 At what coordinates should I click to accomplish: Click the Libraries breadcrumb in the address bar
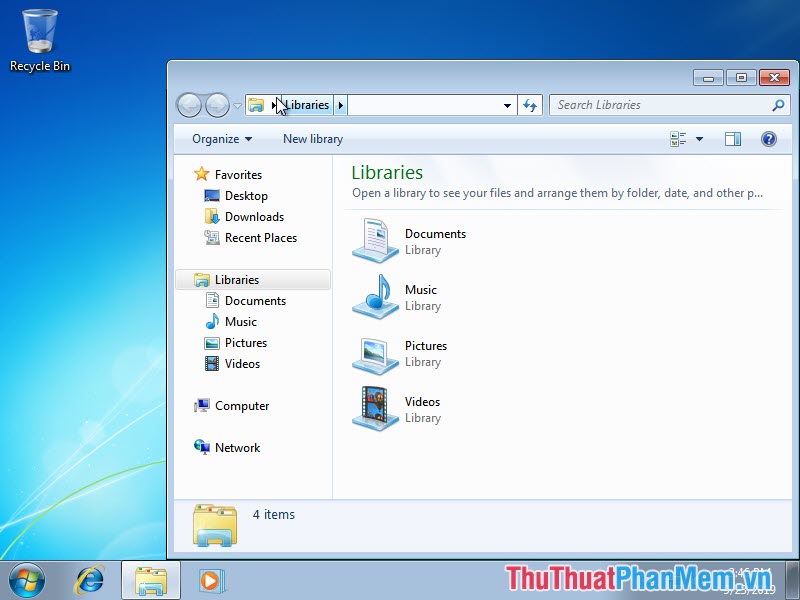[306, 104]
